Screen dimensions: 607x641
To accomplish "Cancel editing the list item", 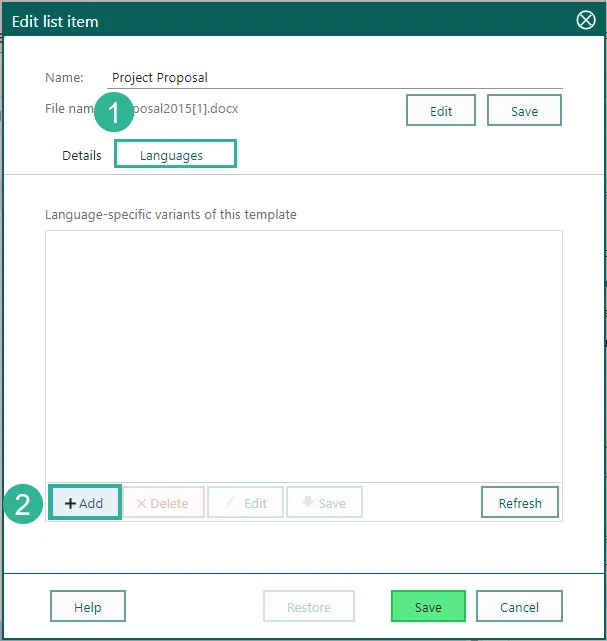I will [519, 607].
